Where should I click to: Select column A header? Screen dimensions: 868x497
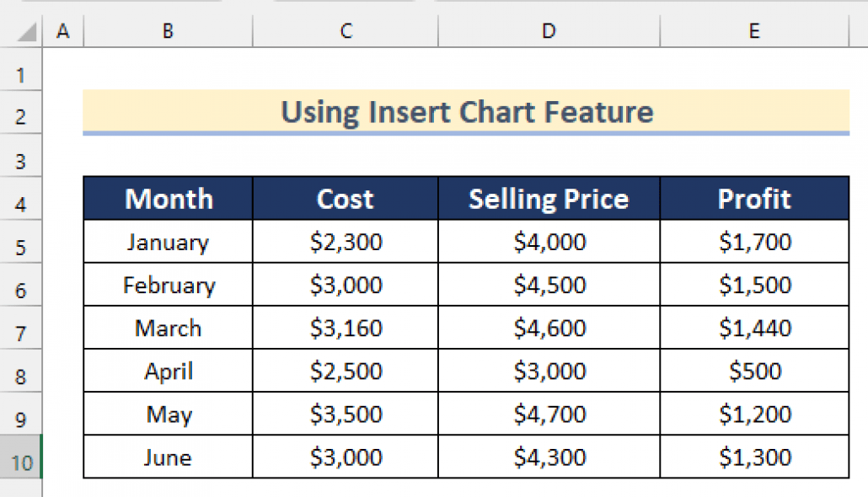(x=62, y=31)
